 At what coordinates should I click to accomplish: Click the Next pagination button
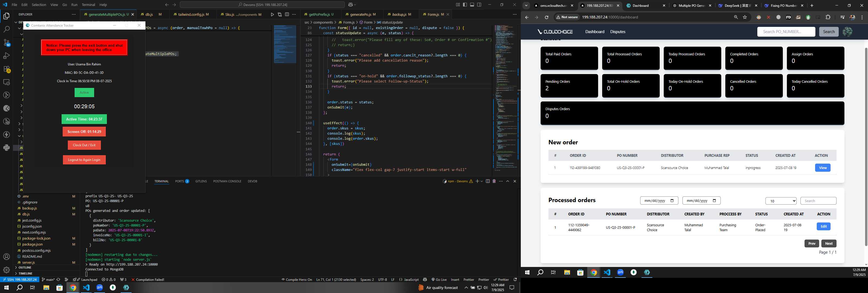point(829,243)
